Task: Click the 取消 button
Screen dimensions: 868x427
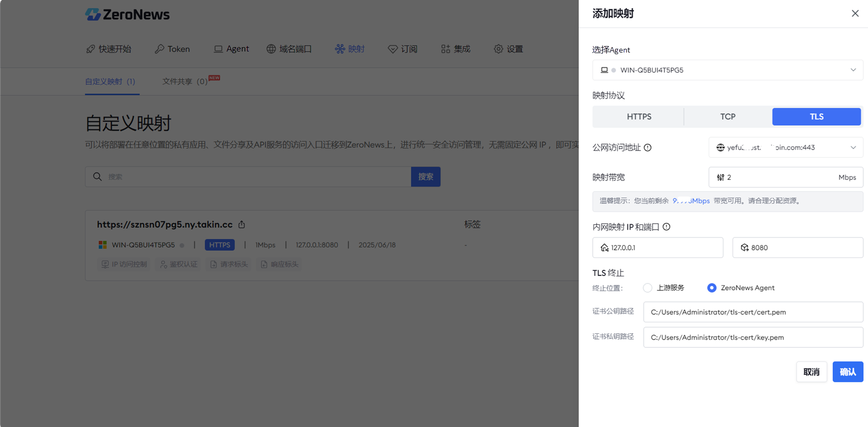Action: (x=812, y=372)
